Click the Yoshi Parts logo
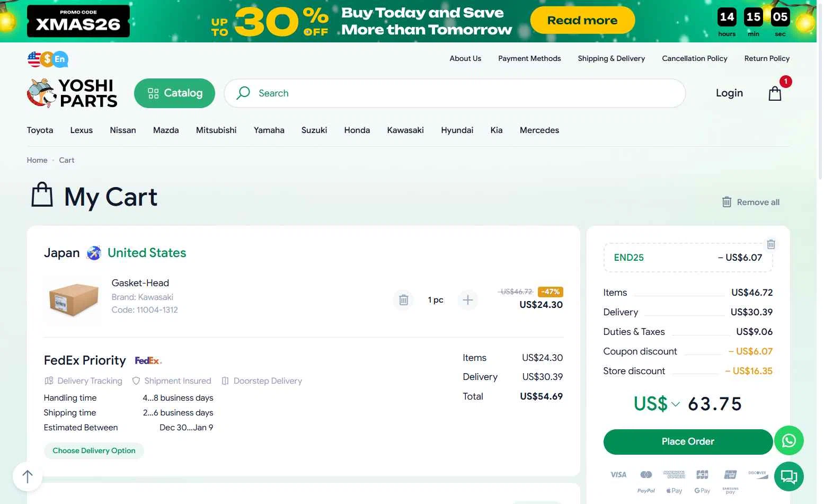 tap(72, 93)
